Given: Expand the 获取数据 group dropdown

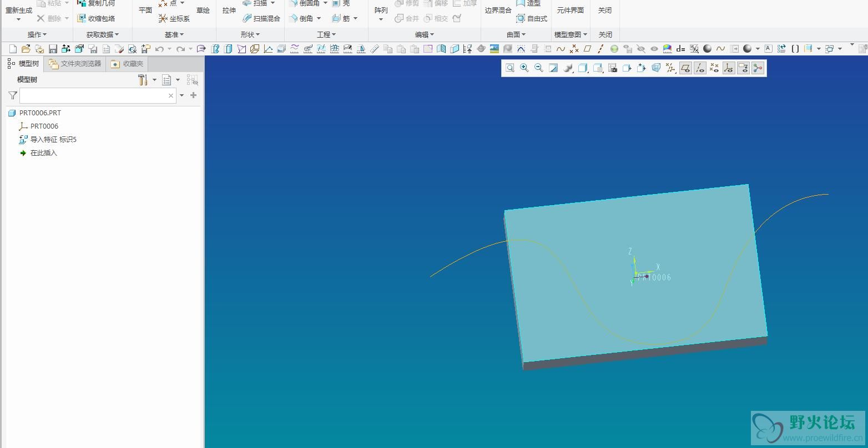Looking at the screenshot, I should coord(103,34).
